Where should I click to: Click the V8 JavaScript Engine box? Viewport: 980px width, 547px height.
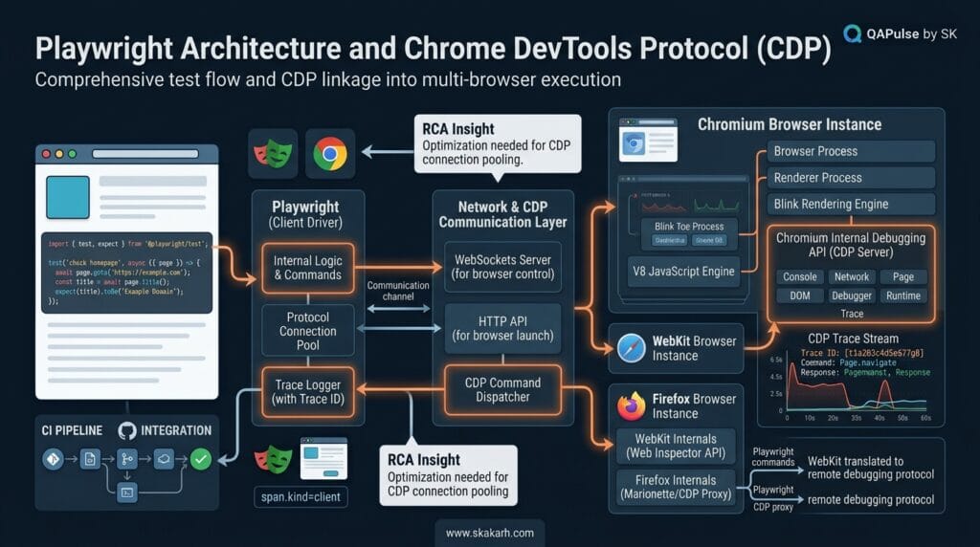(683, 272)
